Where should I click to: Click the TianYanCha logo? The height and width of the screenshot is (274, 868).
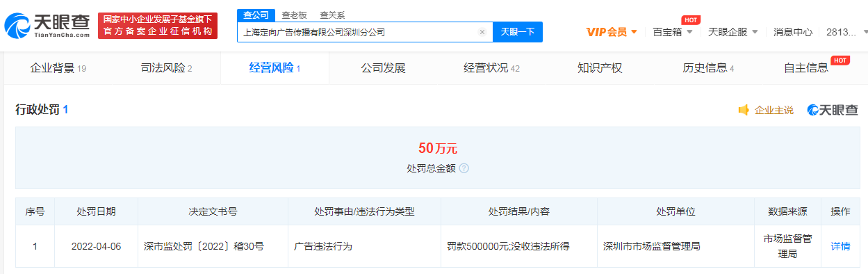point(47,25)
